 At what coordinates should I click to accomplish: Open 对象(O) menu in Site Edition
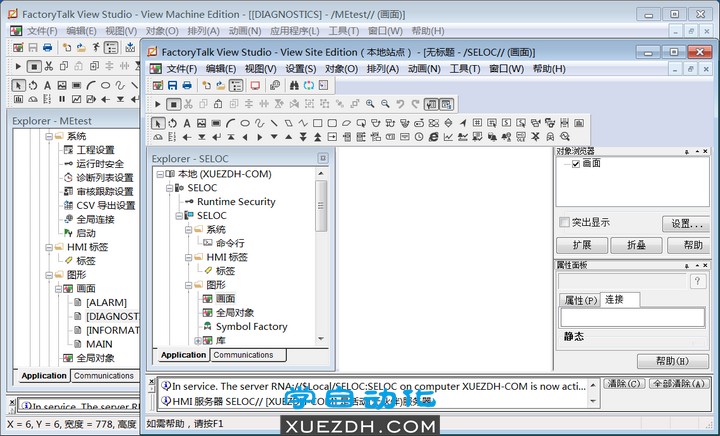[x=341, y=69]
